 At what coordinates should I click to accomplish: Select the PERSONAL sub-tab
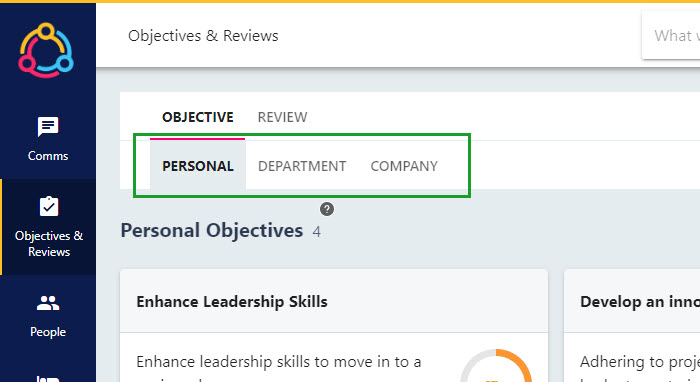pyautogui.click(x=198, y=166)
